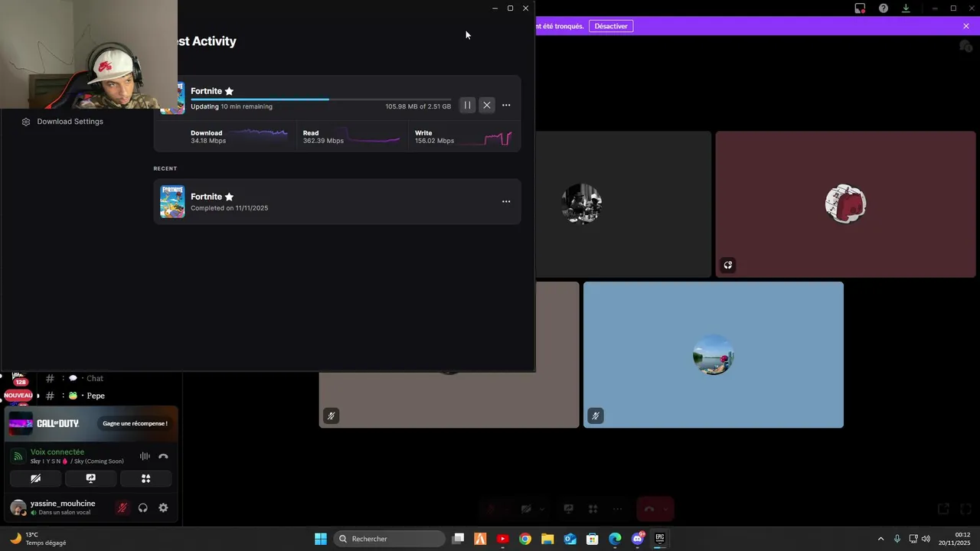Image resolution: width=980 pixels, height=551 pixels.
Task: Click the favorite star next to updating Fortnite
Action: [229, 91]
